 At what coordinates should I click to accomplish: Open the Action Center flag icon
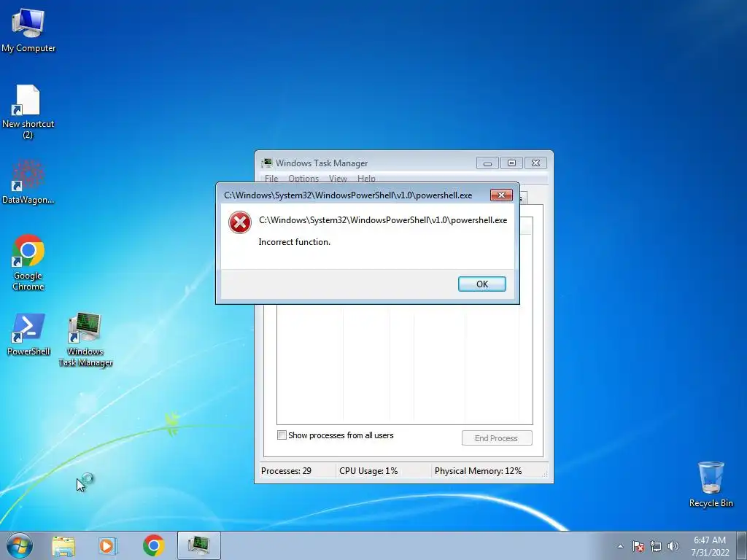tap(638, 546)
